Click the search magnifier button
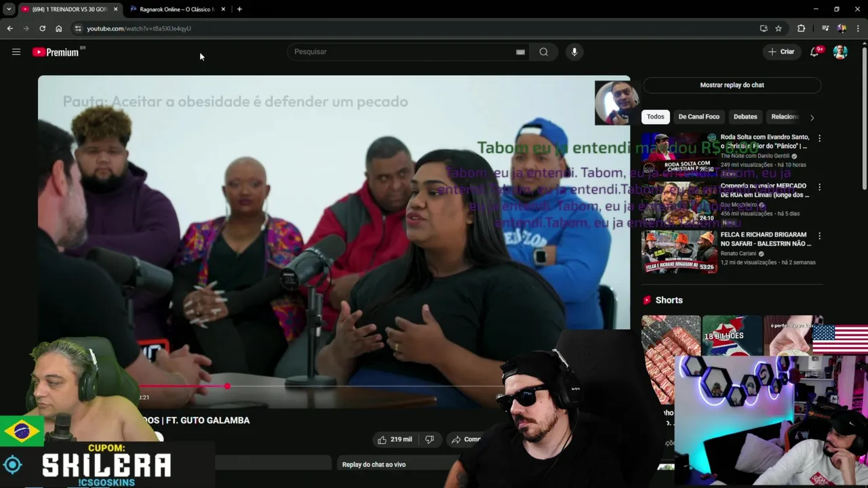Screen dimensions: 868x488 (543, 52)
